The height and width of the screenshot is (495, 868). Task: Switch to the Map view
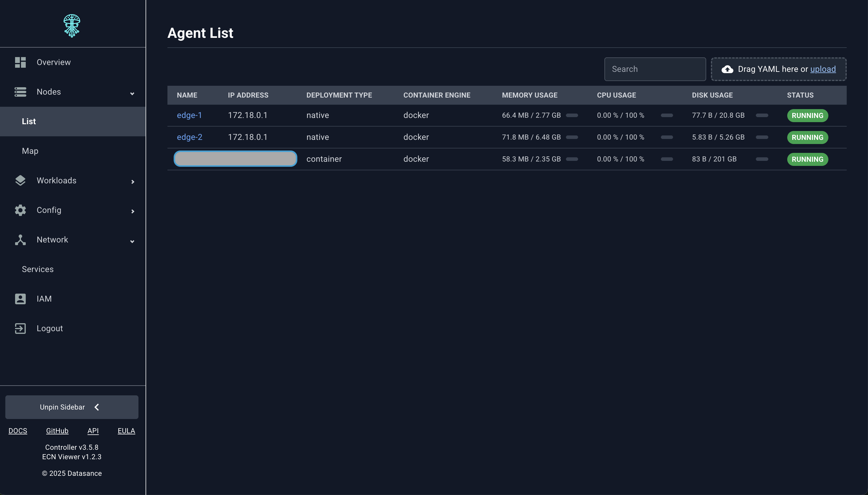coord(30,151)
